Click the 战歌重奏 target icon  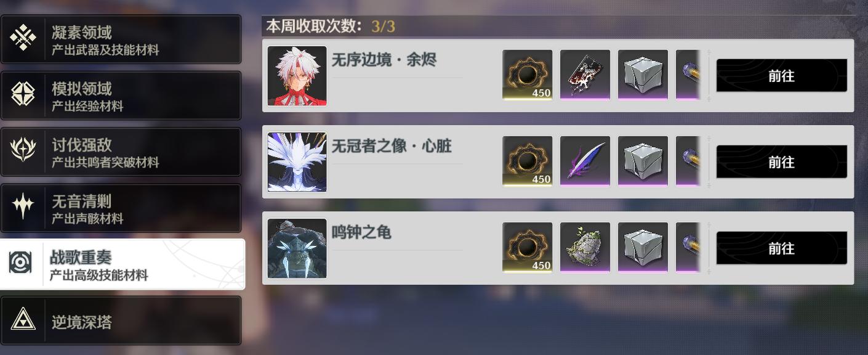(20, 264)
